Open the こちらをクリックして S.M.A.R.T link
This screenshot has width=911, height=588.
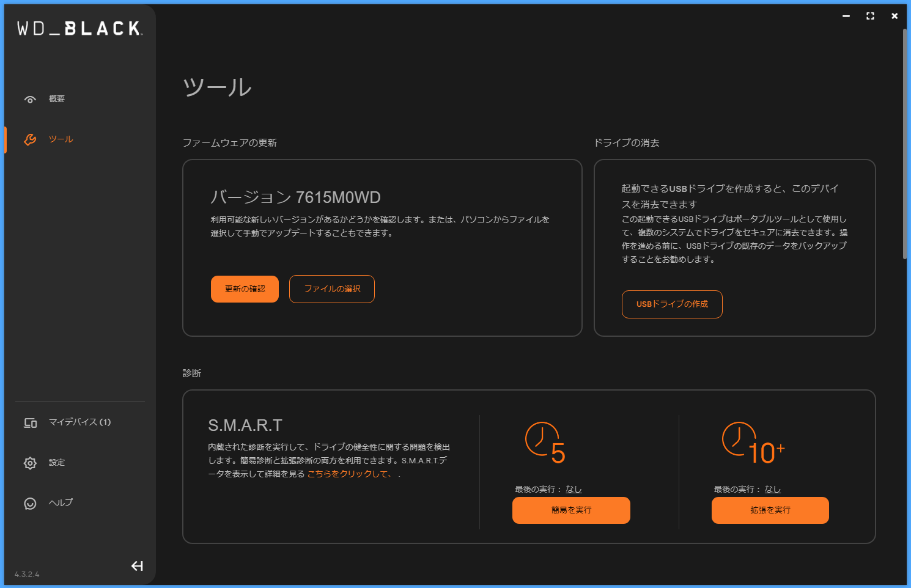click(x=349, y=474)
